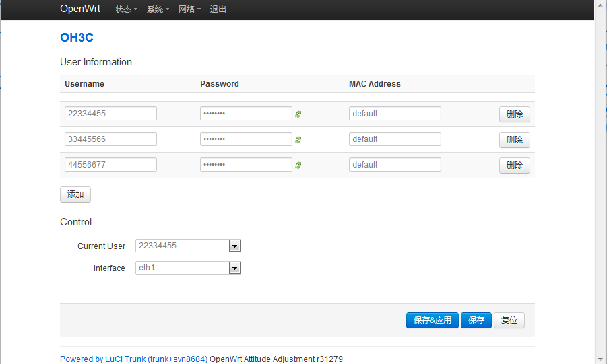Screen dimensions: 607x364
Task: Delete the 33445566 user row
Action: 515,140
